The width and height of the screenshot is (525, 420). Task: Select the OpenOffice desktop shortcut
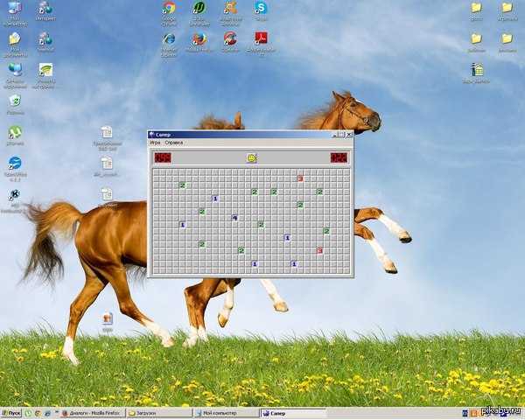15,164
